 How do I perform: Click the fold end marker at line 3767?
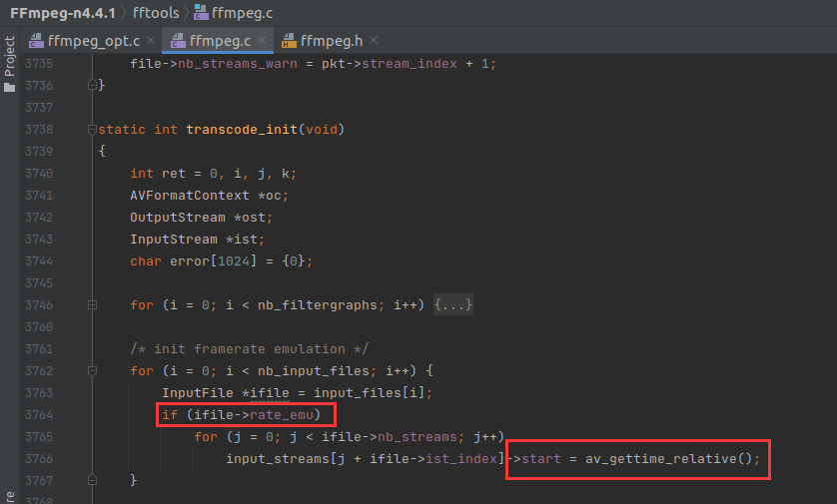[x=94, y=480]
